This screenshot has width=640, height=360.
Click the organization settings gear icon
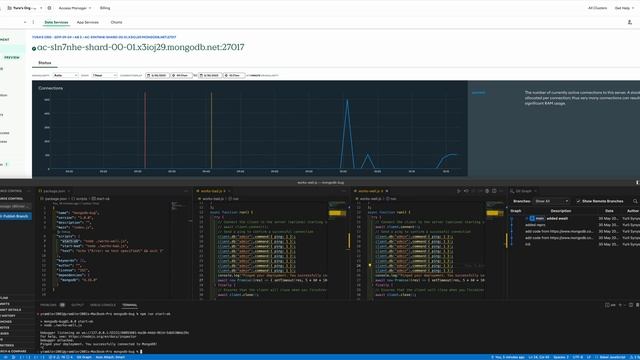49,8
